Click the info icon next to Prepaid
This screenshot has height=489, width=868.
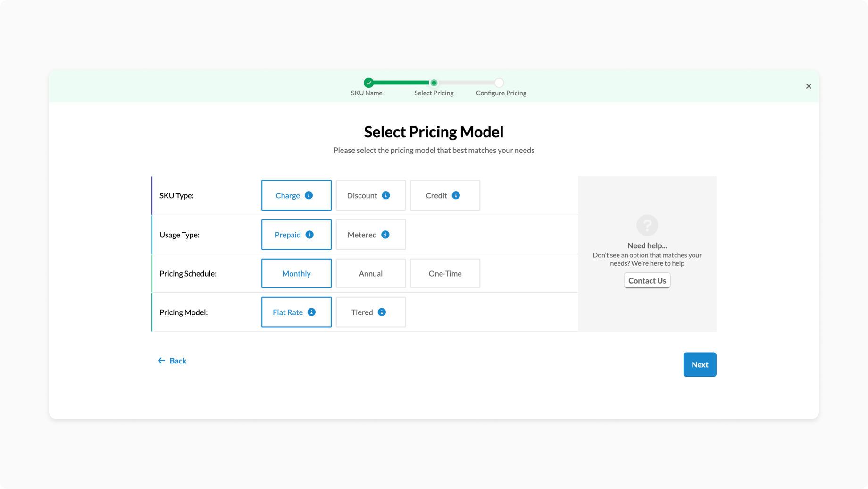tap(309, 235)
